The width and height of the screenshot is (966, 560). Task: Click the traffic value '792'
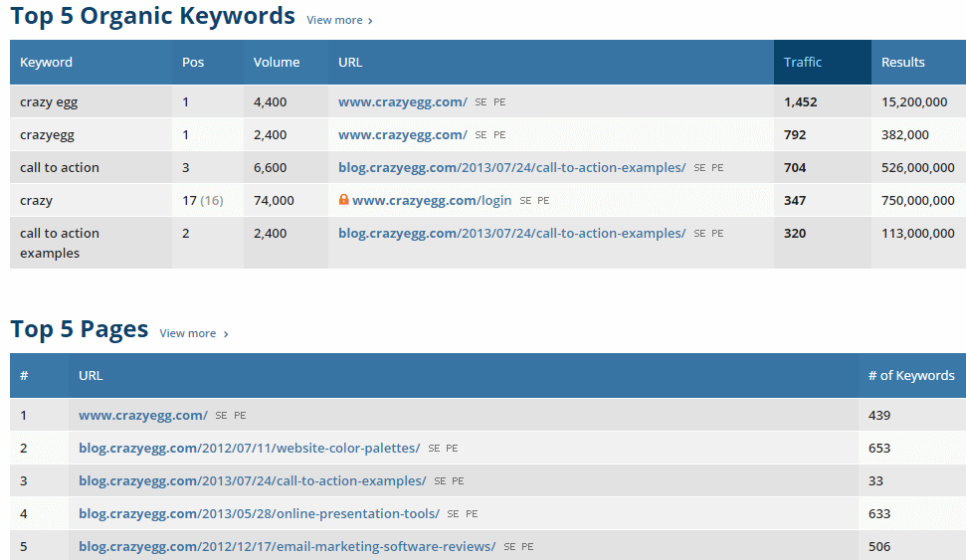click(795, 135)
